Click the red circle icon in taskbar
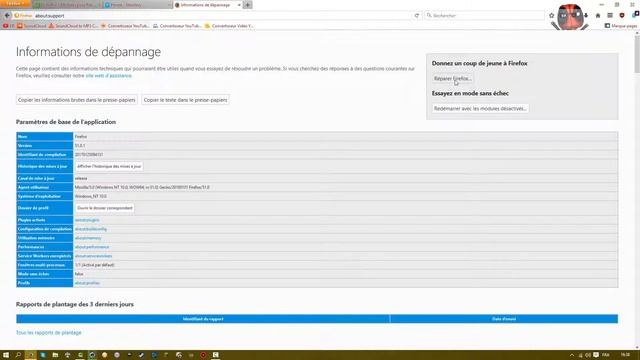The image size is (640, 360). (x=203, y=355)
